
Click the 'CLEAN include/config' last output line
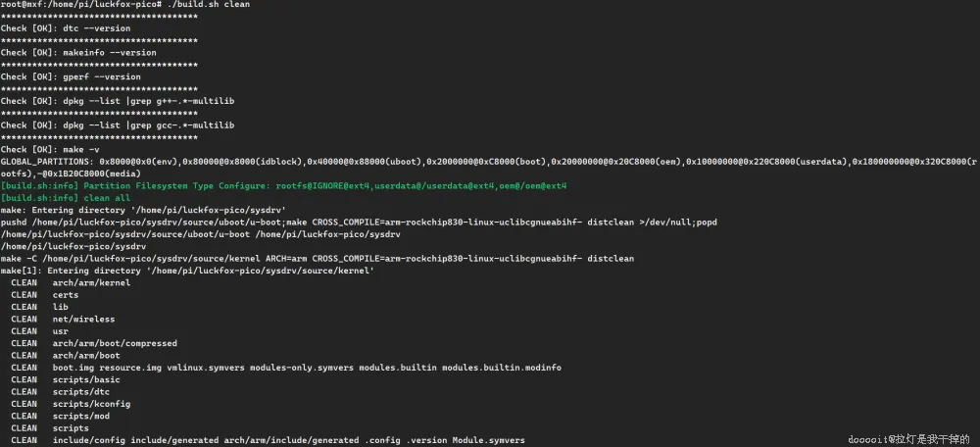coord(268,440)
